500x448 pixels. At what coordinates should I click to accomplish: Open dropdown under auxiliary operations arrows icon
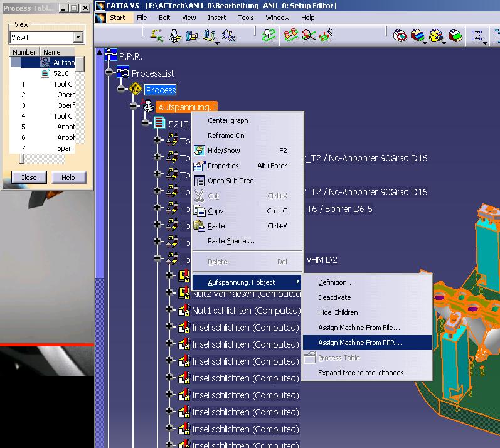(x=485, y=43)
